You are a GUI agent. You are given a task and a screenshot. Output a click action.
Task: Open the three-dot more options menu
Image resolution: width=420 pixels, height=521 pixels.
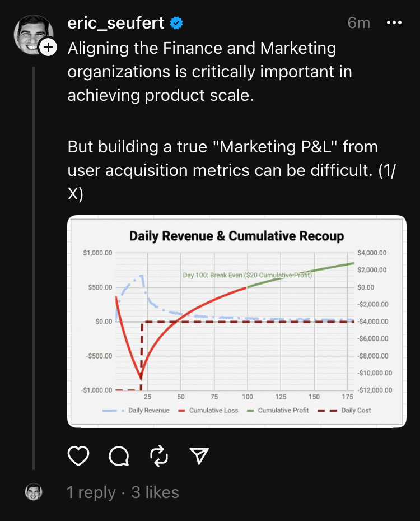tap(394, 22)
